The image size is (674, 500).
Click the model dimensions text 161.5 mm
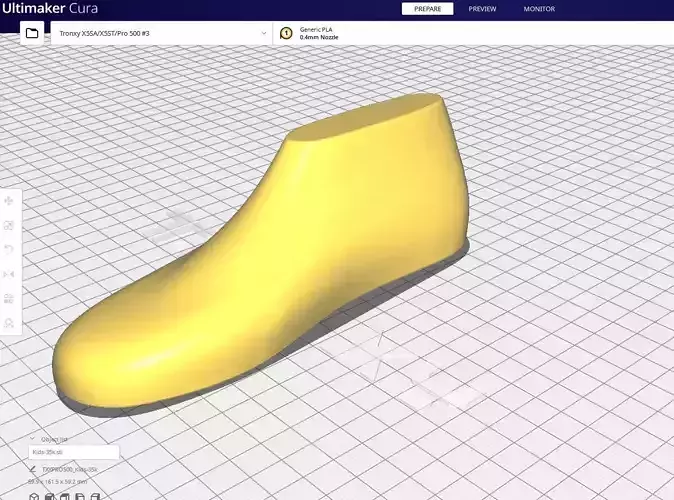coord(58,482)
